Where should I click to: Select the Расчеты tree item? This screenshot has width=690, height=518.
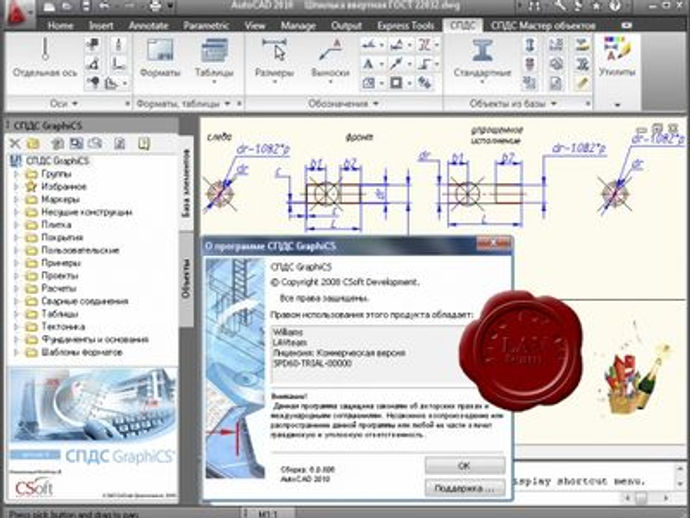click(x=59, y=289)
